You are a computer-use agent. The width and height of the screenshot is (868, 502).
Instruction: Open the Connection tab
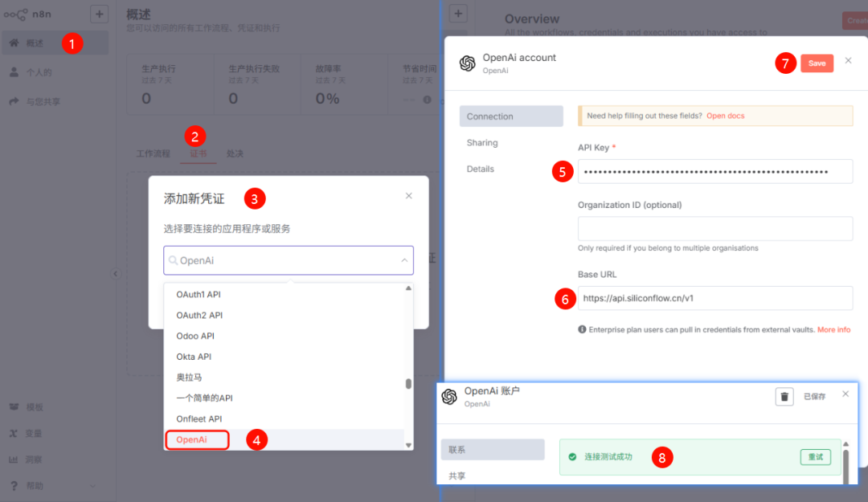point(511,116)
